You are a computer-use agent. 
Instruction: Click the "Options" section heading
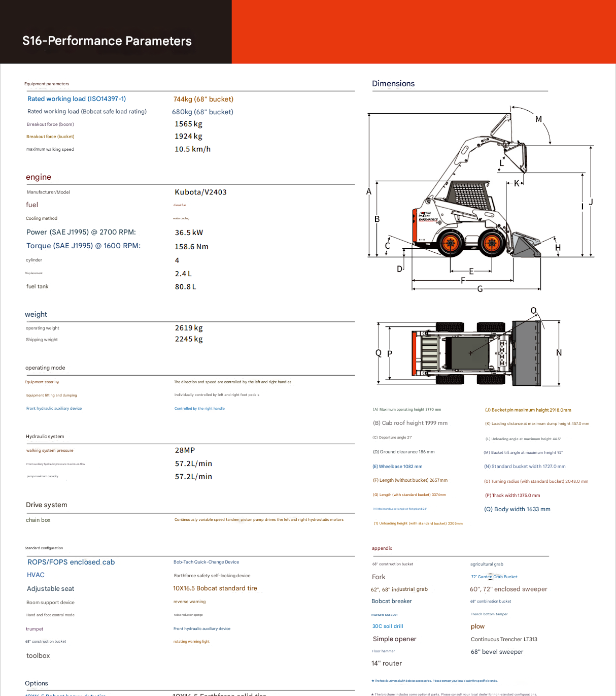[37, 683]
